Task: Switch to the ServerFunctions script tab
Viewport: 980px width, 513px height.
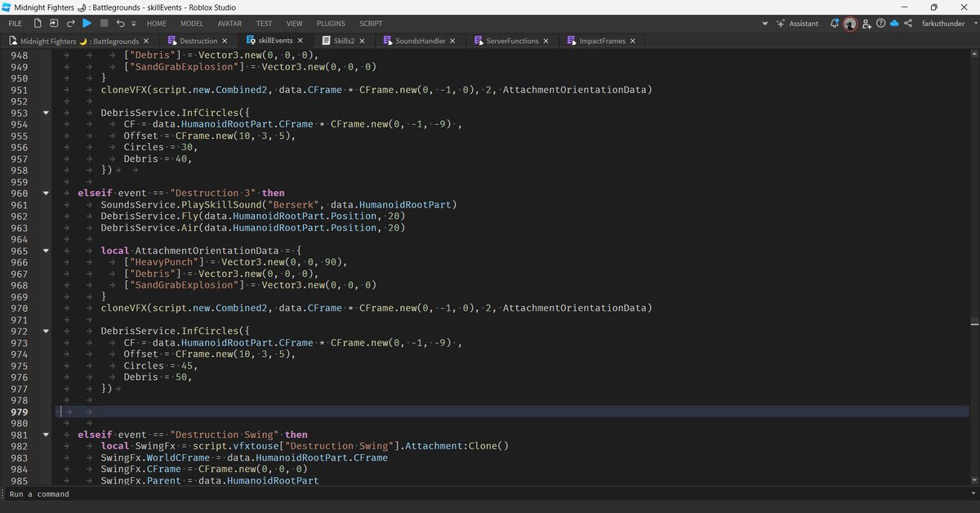Action: (512, 41)
